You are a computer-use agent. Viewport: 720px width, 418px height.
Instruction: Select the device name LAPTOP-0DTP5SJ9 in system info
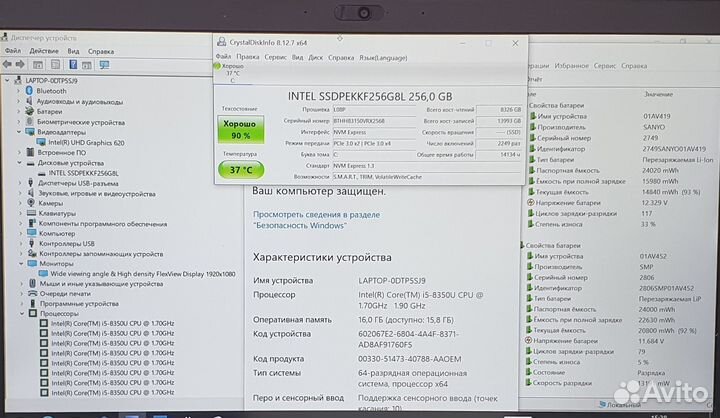click(392, 280)
